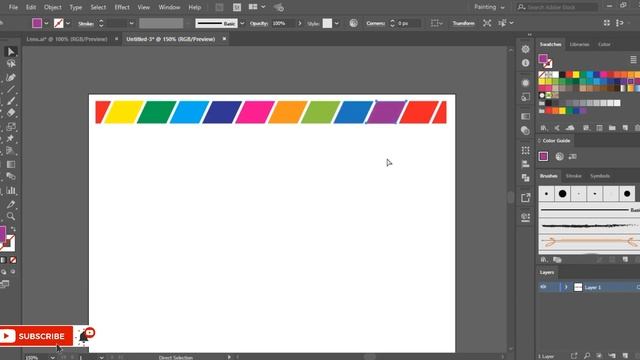Image resolution: width=640 pixels, height=360 pixels.
Task: Click the Isolate Selected Object icon
Action: coord(487,23)
